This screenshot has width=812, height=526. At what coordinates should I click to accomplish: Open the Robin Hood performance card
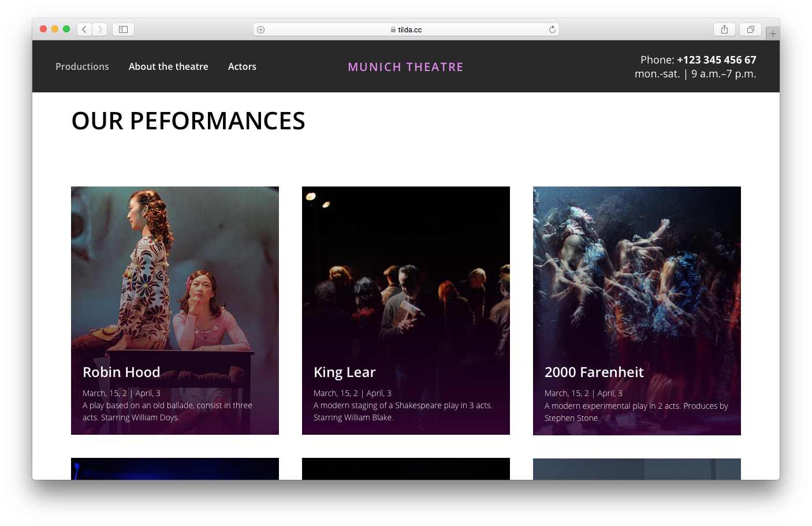(175, 289)
